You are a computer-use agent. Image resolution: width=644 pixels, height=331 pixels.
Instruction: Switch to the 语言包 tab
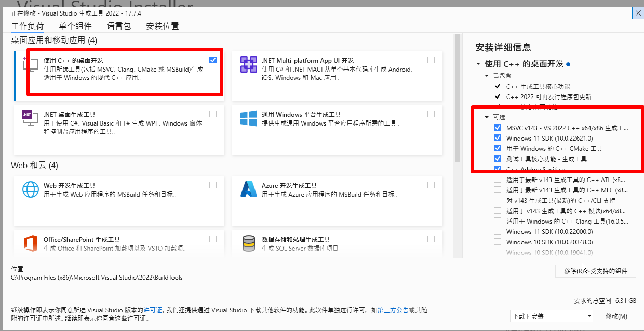click(119, 26)
